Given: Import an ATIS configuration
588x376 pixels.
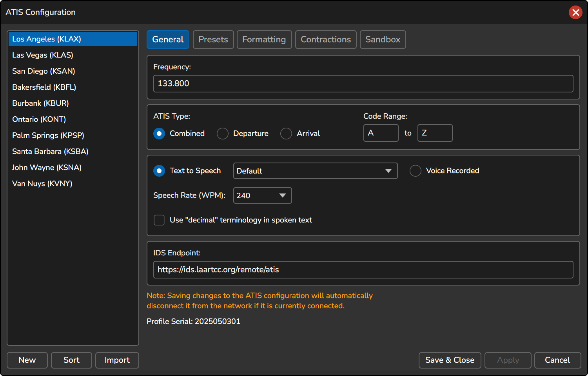Looking at the screenshot, I should [x=117, y=360].
